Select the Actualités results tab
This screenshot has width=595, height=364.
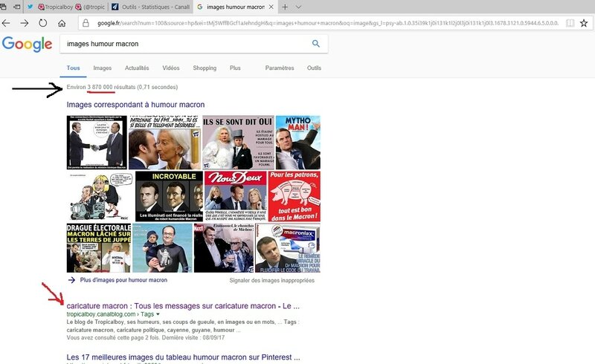point(137,68)
